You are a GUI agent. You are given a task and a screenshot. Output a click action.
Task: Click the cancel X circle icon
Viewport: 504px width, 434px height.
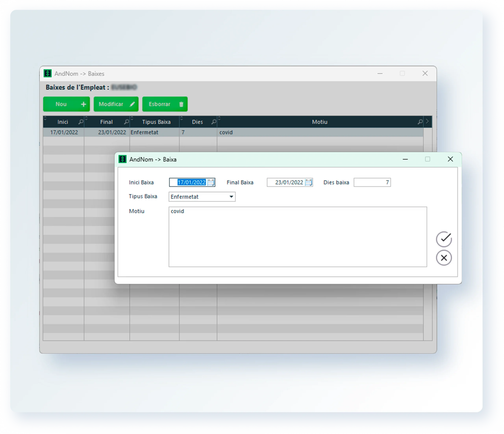[x=444, y=258]
